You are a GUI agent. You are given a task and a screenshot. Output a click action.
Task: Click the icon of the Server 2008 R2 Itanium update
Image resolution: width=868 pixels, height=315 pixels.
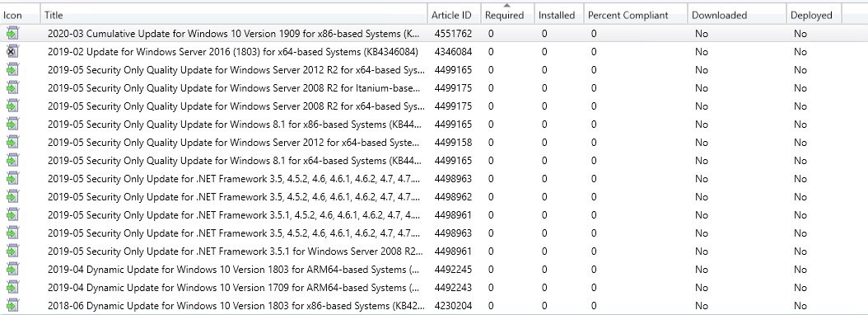(12, 88)
